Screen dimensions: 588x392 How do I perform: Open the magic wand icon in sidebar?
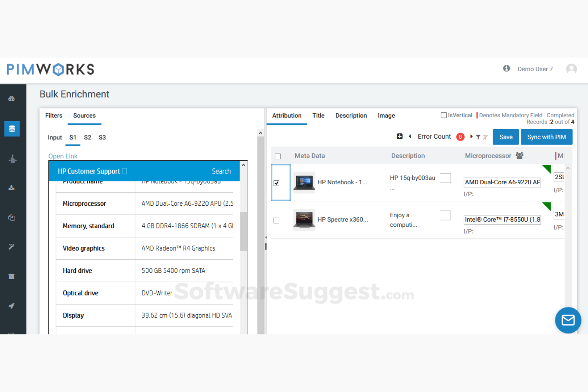point(12,247)
